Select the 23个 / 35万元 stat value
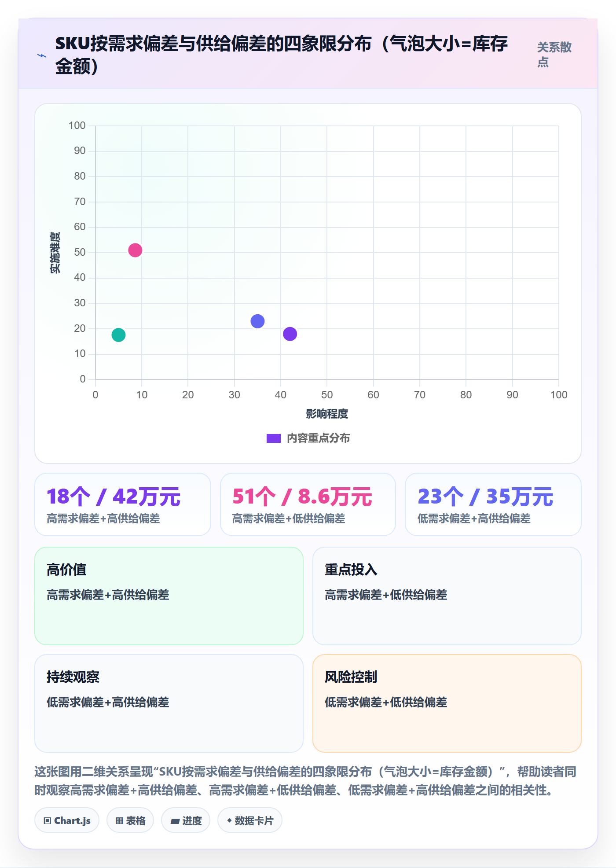This screenshot has width=616, height=868. pos(485,497)
